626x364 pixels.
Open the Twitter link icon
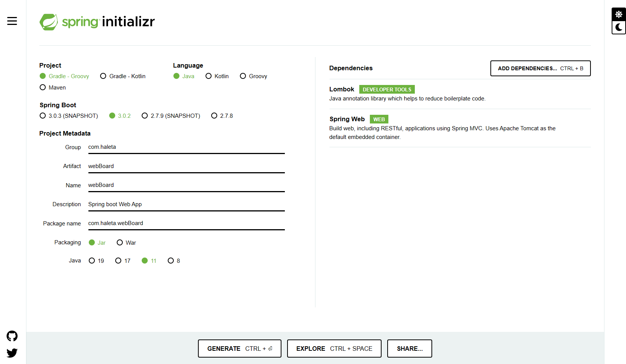click(12, 353)
